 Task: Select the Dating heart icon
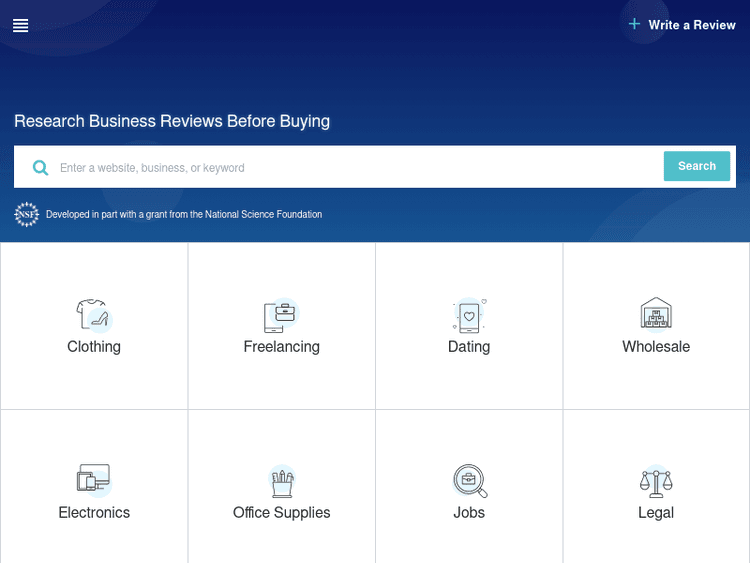coord(469,315)
